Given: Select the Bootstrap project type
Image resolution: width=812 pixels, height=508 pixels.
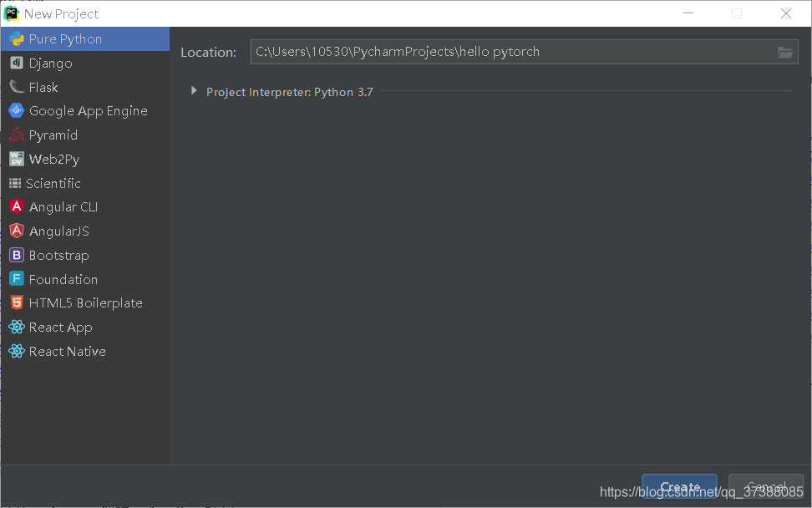Looking at the screenshot, I should point(85,255).
